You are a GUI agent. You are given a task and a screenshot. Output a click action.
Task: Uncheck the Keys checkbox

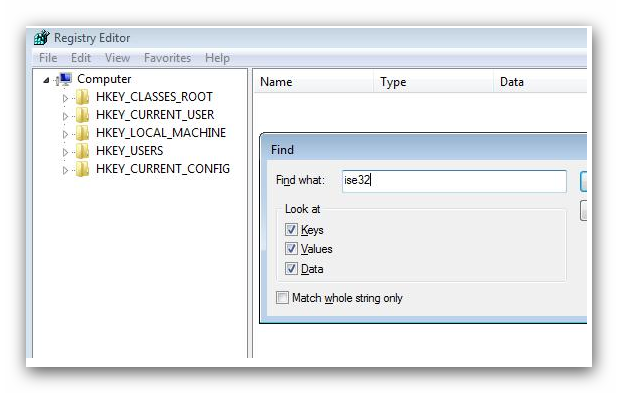pyautogui.click(x=291, y=229)
